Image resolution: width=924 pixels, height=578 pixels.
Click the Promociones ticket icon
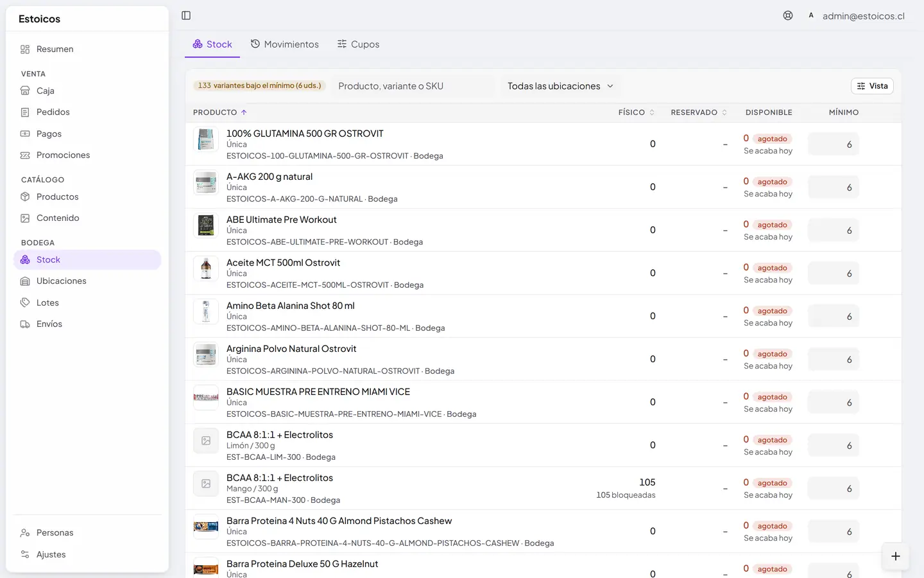click(25, 155)
